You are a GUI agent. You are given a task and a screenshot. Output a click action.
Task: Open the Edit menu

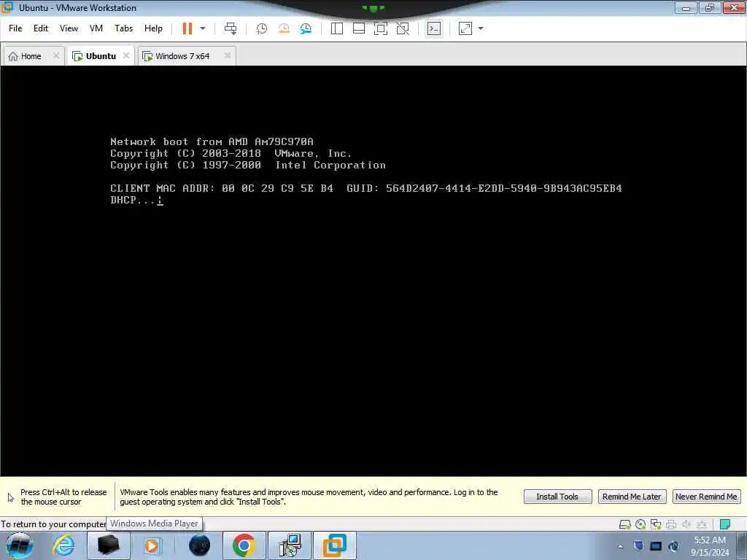[41, 28]
